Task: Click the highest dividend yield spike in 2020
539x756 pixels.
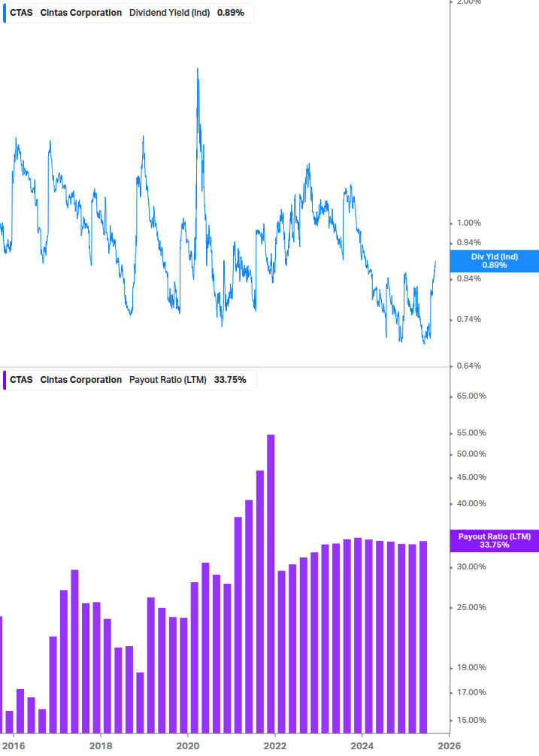Action: click(198, 69)
